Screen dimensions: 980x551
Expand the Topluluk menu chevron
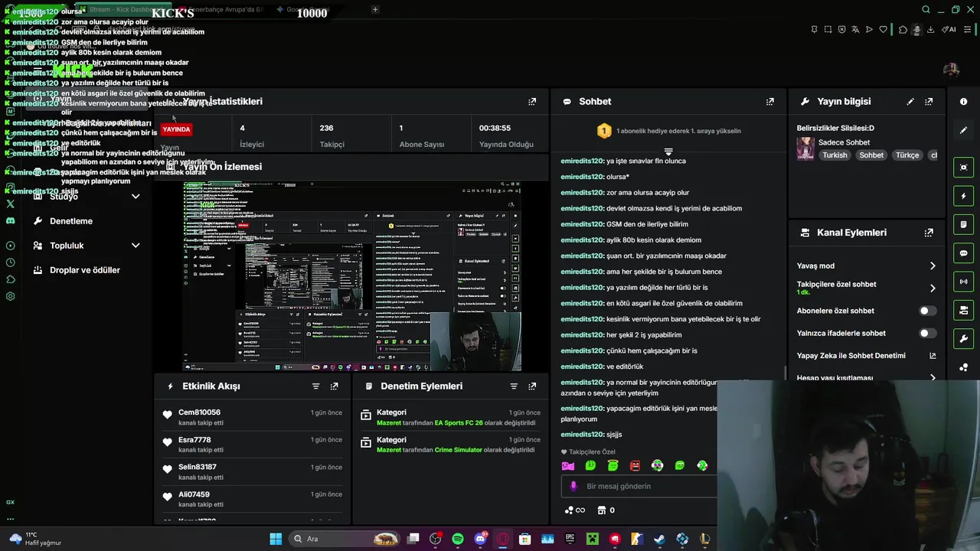pos(136,246)
